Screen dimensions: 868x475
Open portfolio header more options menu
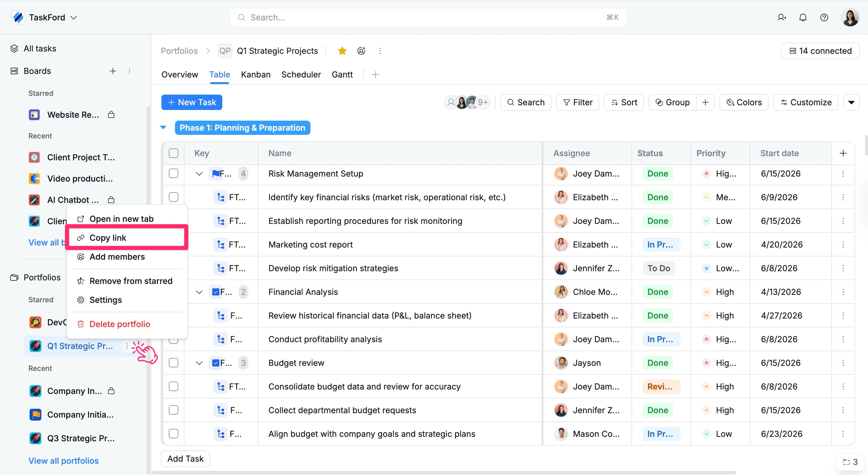click(x=380, y=51)
